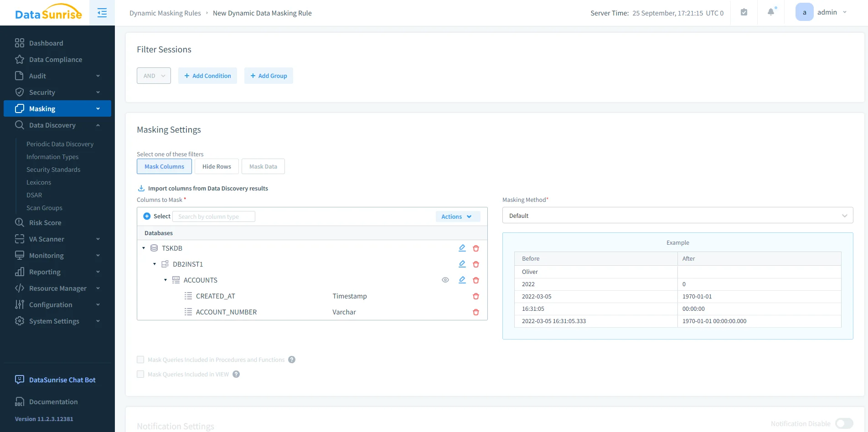The width and height of the screenshot is (868, 432).
Task: Edit the ACCOUNTS table with pencil icon
Action: coord(462,280)
